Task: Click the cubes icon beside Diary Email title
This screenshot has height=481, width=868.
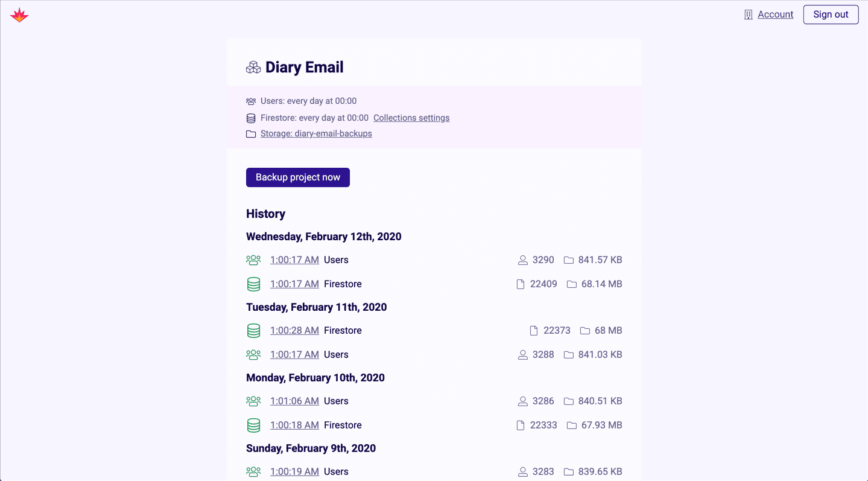Action: point(253,68)
